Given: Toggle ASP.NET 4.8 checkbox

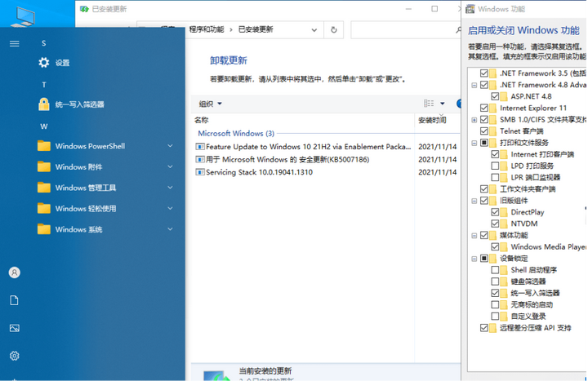Looking at the screenshot, I should tap(495, 96).
